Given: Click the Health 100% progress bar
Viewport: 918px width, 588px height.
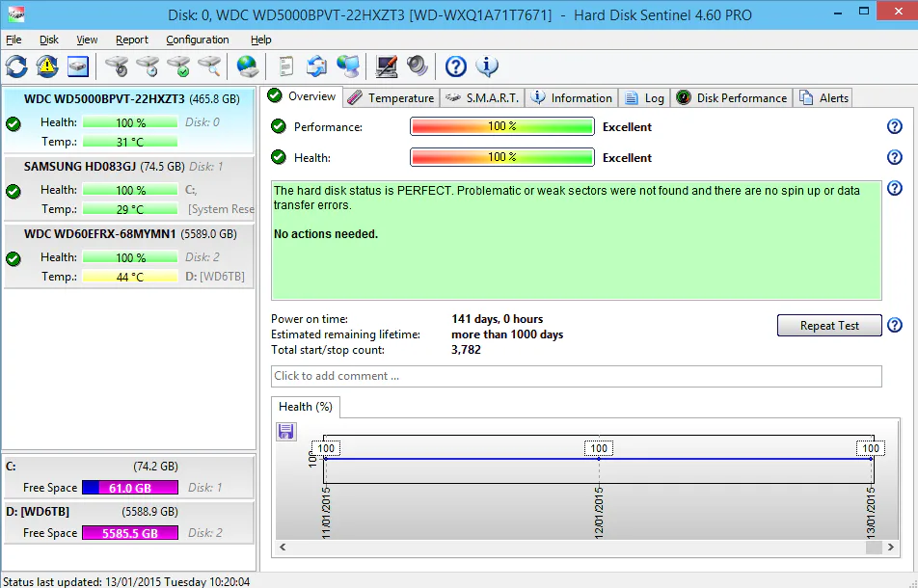Looking at the screenshot, I should [x=501, y=157].
